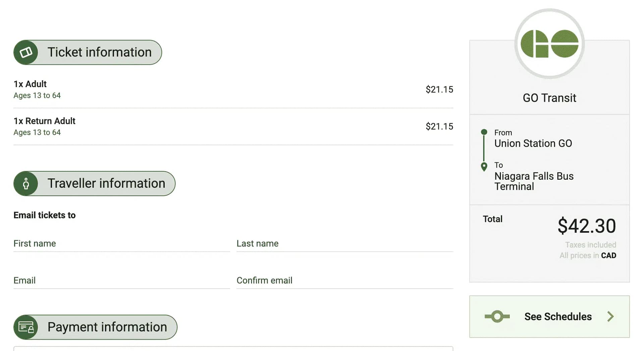Click the Payment information card icon
Image resolution: width=644 pixels, height=351 pixels.
pos(26,327)
